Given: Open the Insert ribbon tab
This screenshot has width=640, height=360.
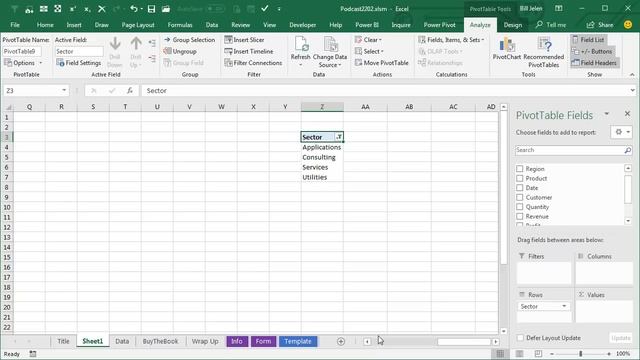Looking at the screenshot, I should (74, 25).
